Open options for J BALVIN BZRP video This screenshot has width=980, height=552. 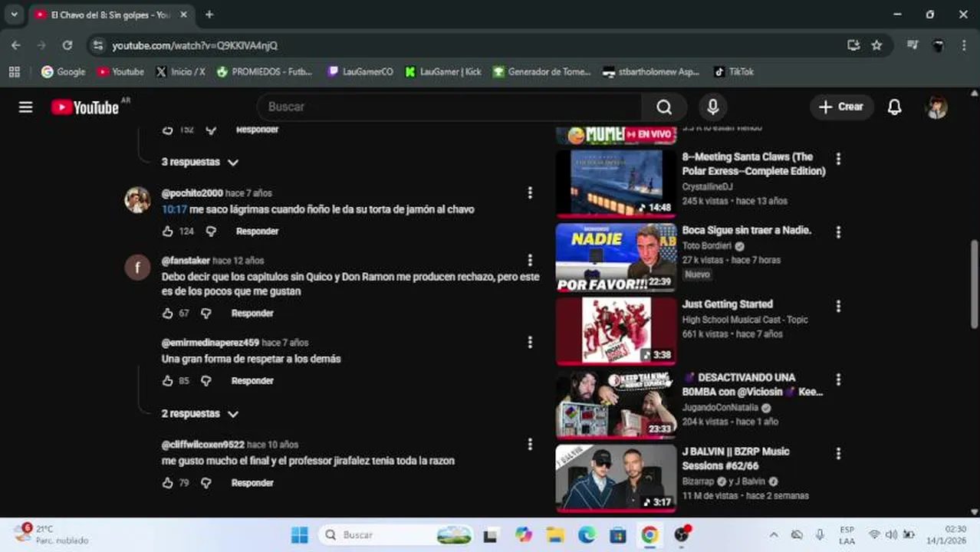click(x=838, y=453)
